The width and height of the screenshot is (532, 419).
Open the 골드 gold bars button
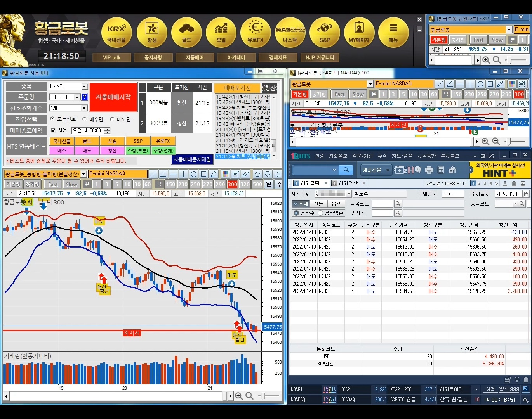[x=186, y=33]
